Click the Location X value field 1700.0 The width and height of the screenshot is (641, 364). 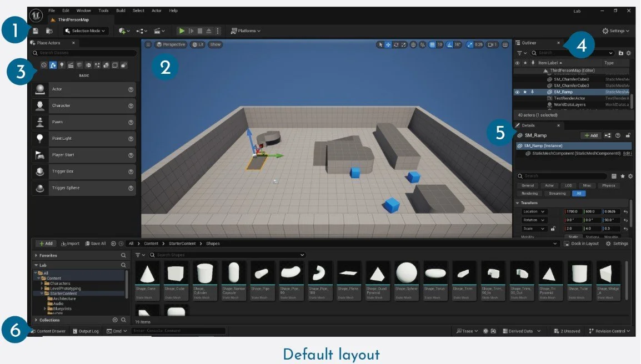point(573,211)
